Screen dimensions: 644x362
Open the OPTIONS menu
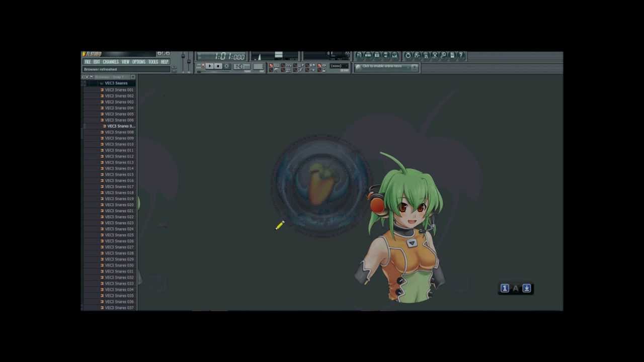click(x=139, y=62)
